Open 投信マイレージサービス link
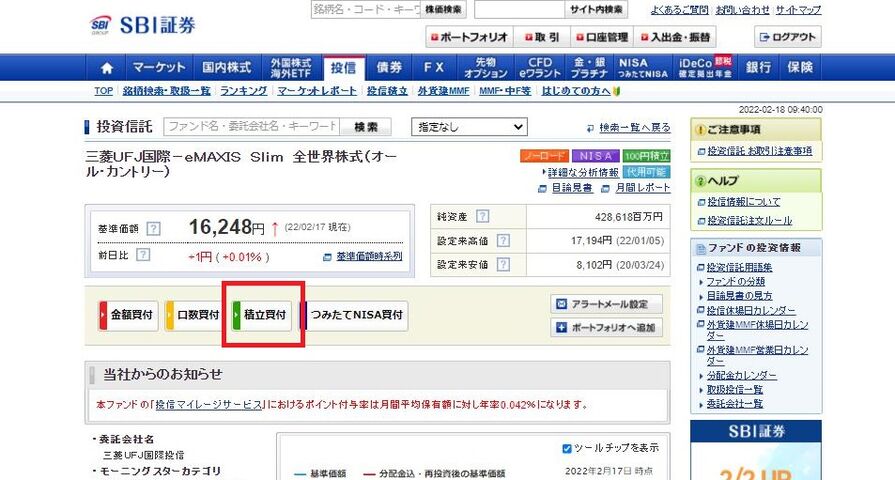Viewport: 895px width, 480px height. click(x=209, y=405)
